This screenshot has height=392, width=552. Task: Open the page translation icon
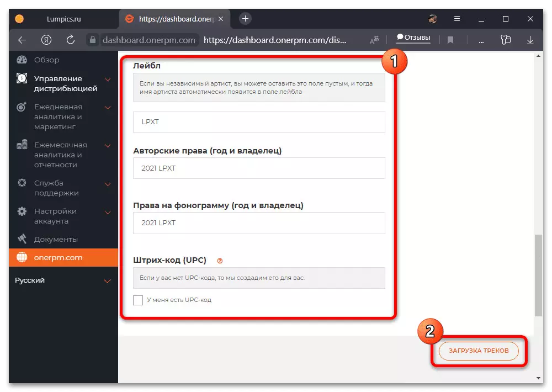[374, 40]
